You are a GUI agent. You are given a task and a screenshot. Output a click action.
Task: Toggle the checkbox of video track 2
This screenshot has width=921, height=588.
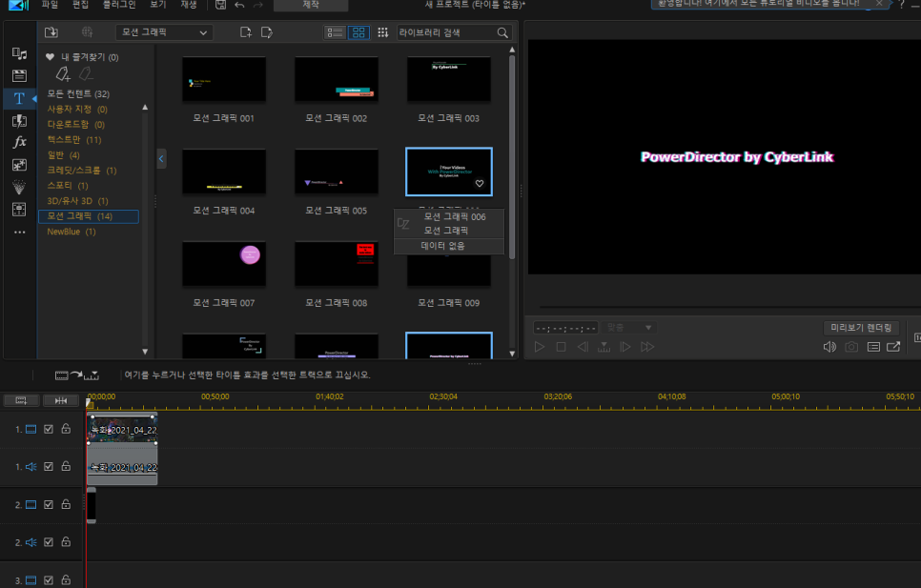click(49, 505)
